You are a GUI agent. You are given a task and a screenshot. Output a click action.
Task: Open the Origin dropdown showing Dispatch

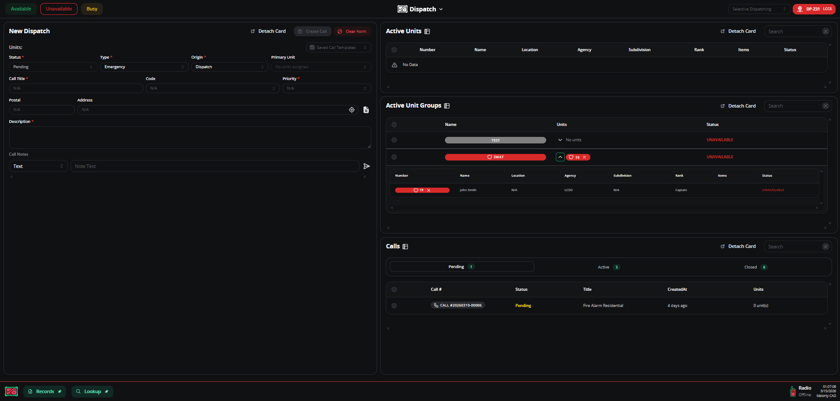point(230,67)
